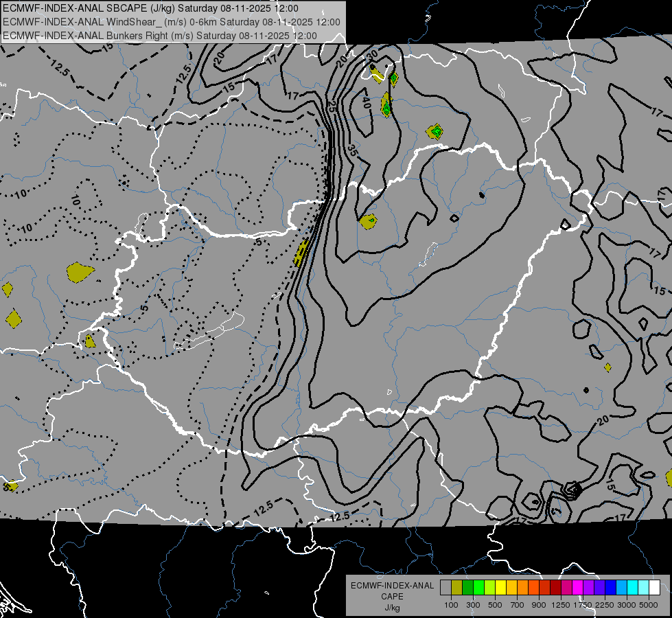Click the olive swatch in CAPE legend

tap(457, 588)
